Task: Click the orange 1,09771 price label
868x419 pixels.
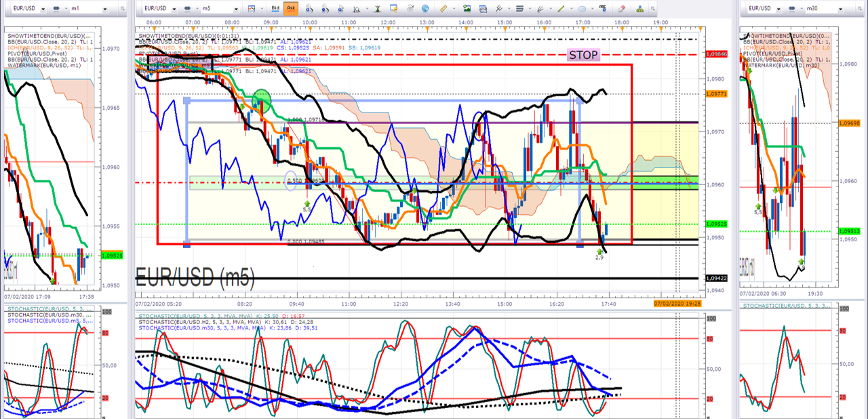Action: tap(716, 94)
